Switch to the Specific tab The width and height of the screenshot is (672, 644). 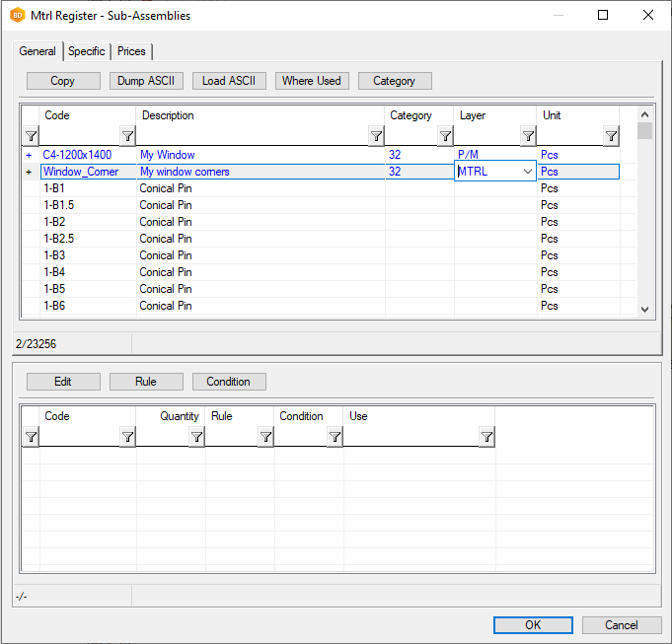pos(87,51)
